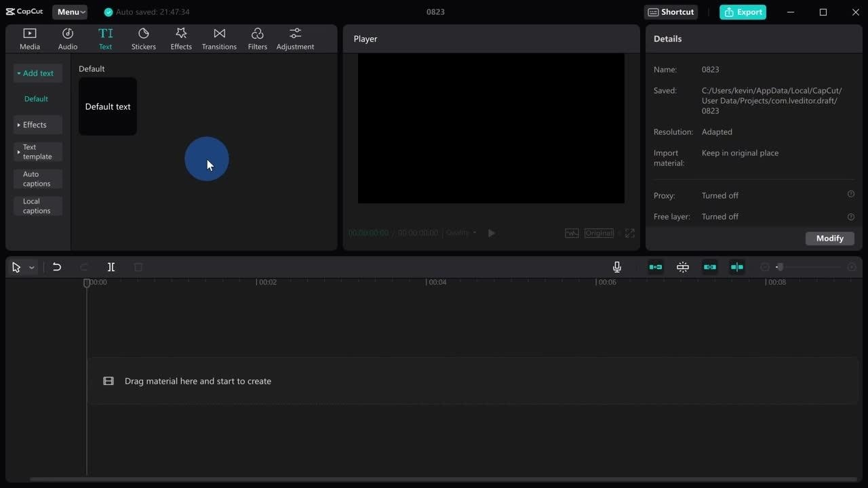The height and width of the screenshot is (488, 868).
Task: Open the Transitions tab
Action: tap(219, 39)
